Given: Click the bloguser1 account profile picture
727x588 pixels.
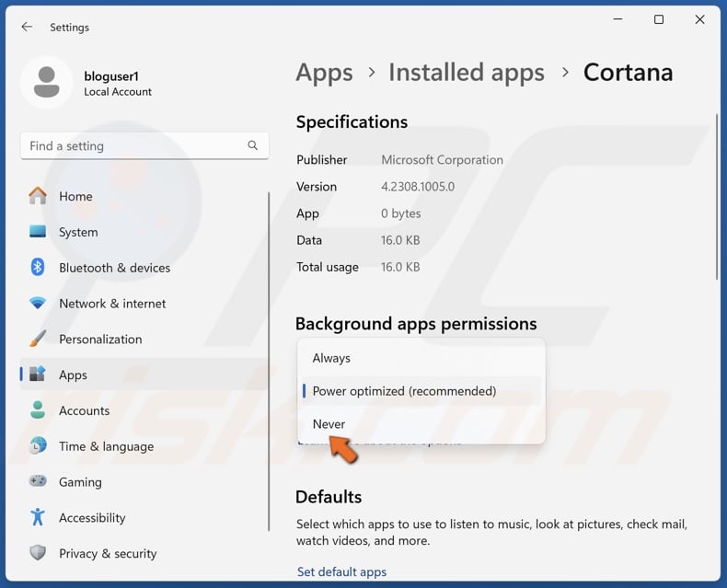Looking at the screenshot, I should point(46,83).
